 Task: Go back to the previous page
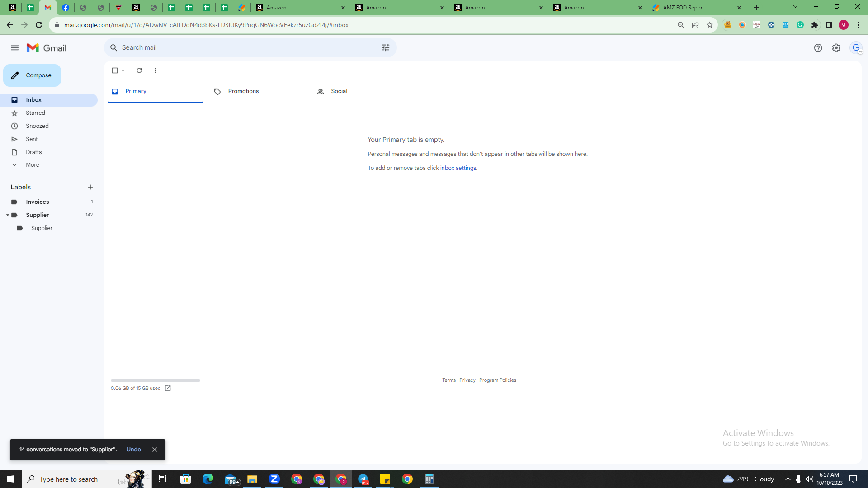point(10,25)
